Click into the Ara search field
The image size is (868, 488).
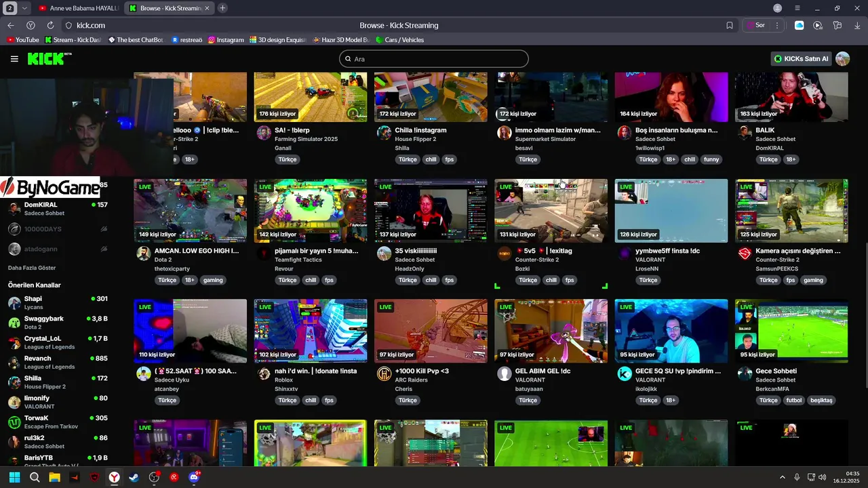[433, 59]
